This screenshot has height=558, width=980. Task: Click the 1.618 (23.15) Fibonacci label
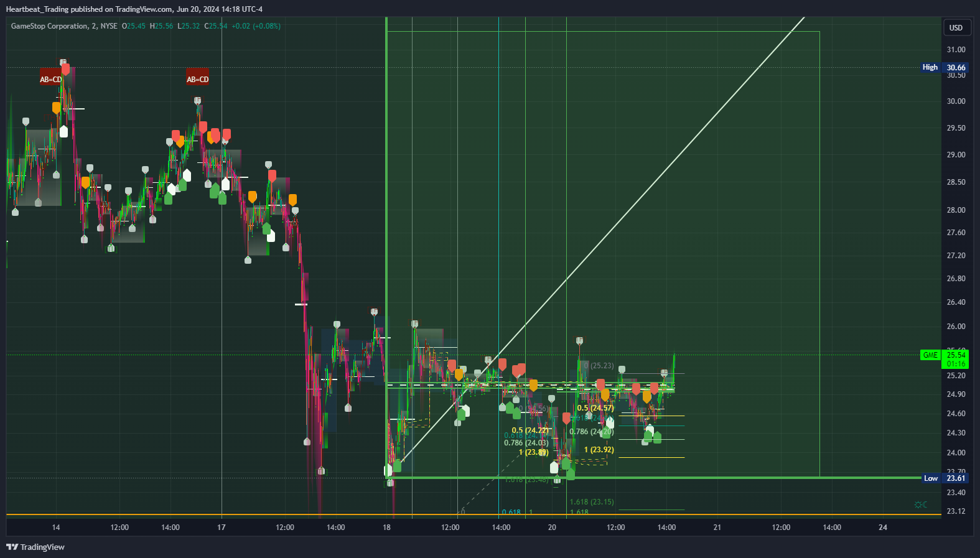592,502
